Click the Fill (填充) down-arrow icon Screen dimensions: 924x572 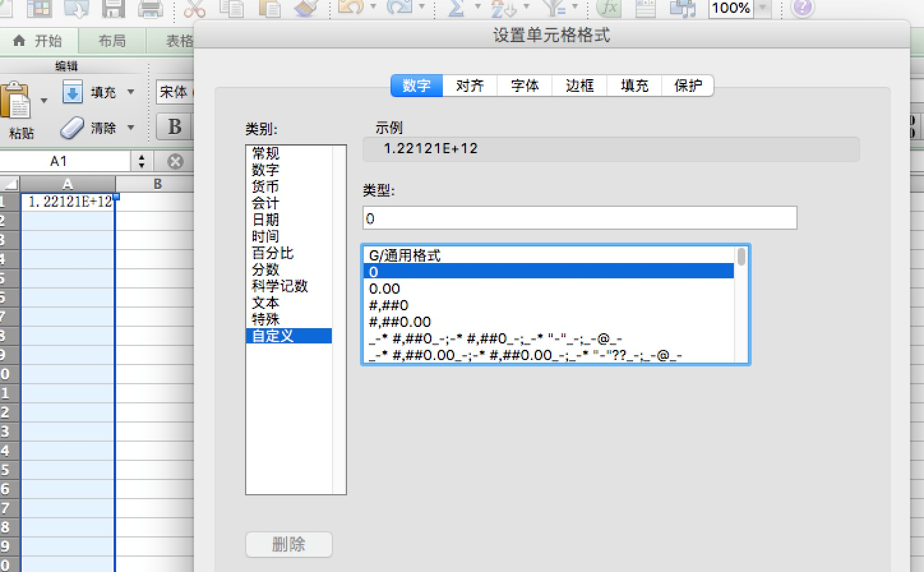pyautogui.click(x=72, y=93)
